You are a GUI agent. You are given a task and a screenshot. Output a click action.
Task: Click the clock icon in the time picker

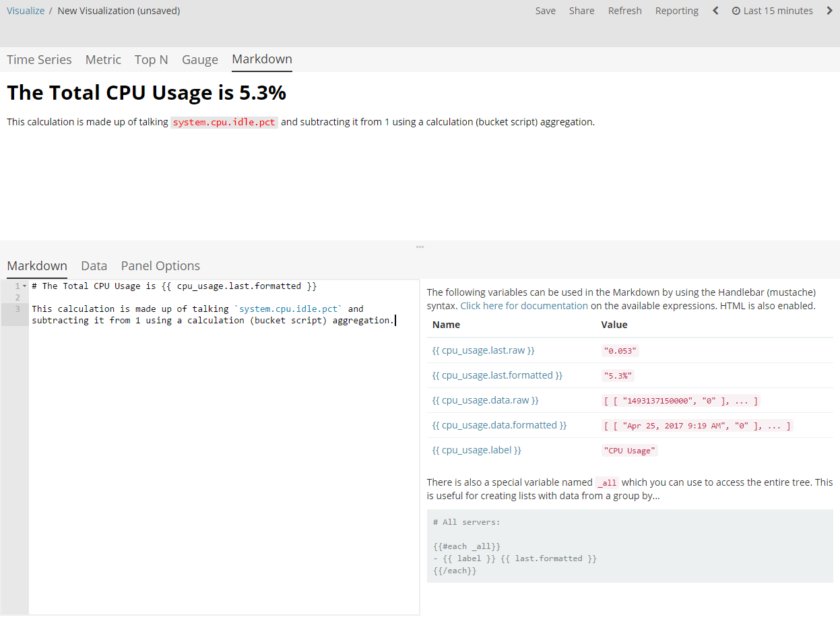[736, 10]
